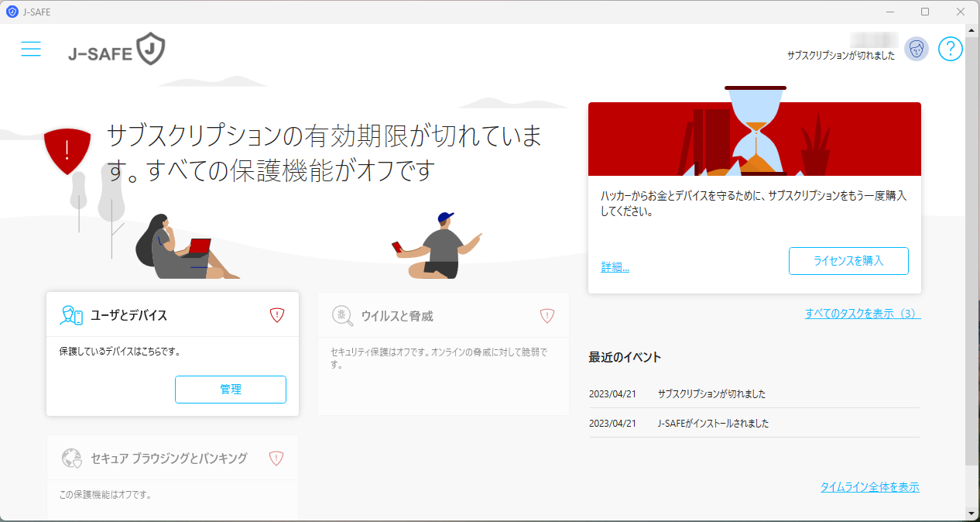Click the ユーザとデバイス users icon

click(x=73, y=314)
